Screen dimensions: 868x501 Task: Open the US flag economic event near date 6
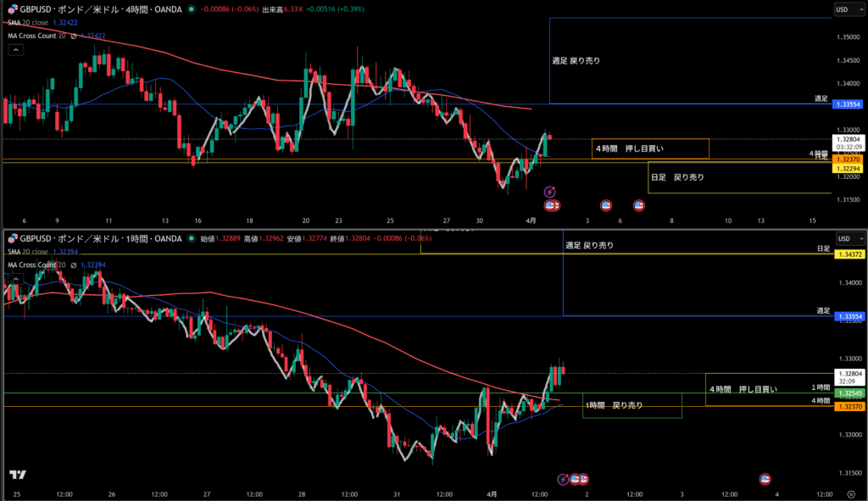pyautogui.click(x=606, y=204)
